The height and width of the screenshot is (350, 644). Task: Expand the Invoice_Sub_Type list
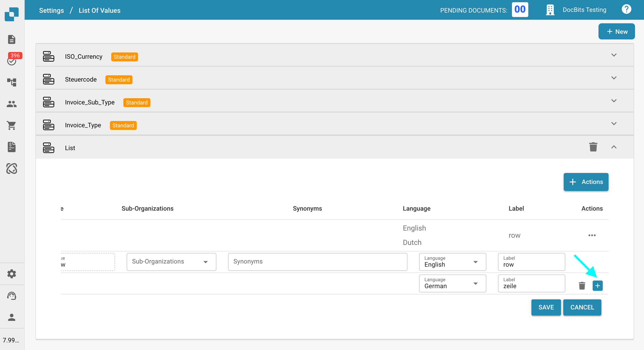coord(614,101)
